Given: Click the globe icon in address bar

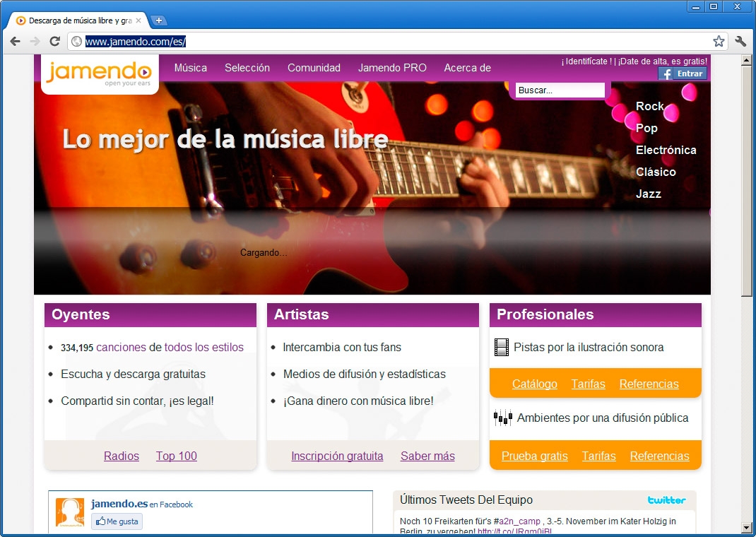Looking at the screenshot, I should click(76, 42).
